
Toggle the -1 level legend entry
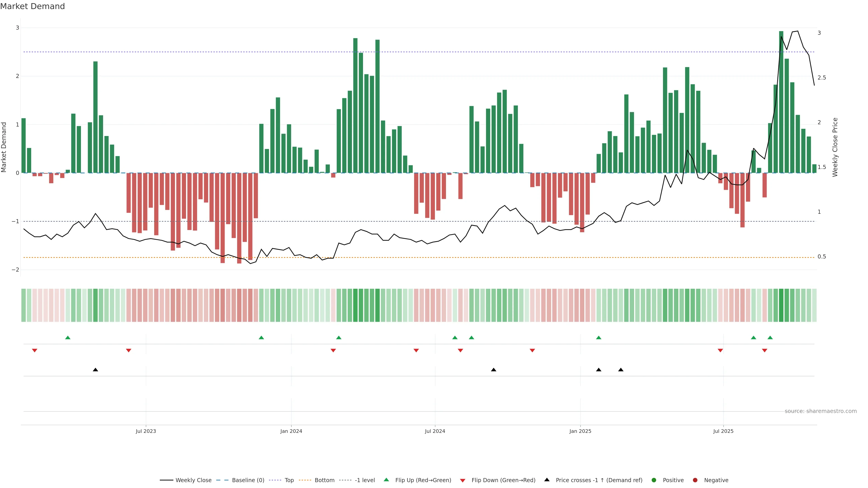[x=365, y=480]
